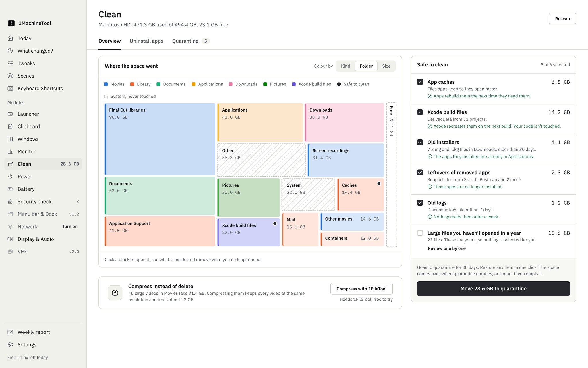Colour the map by Size
588x368 pixels.
(386, 66)
